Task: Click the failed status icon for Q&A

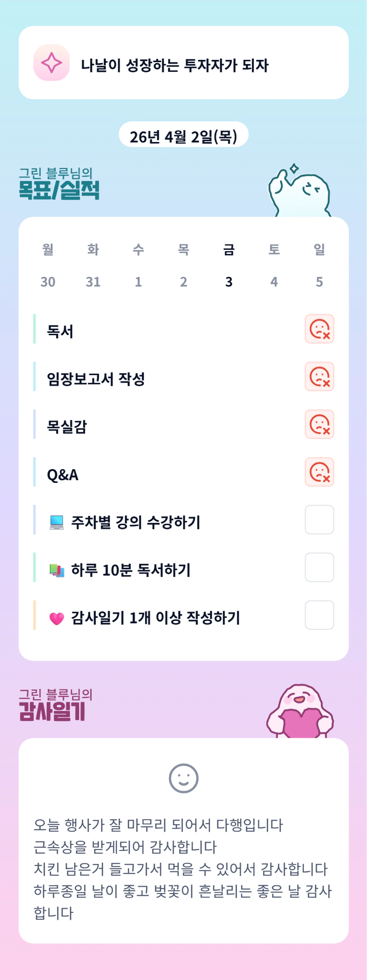Action: pyautogui.click(x=319, y=472)
